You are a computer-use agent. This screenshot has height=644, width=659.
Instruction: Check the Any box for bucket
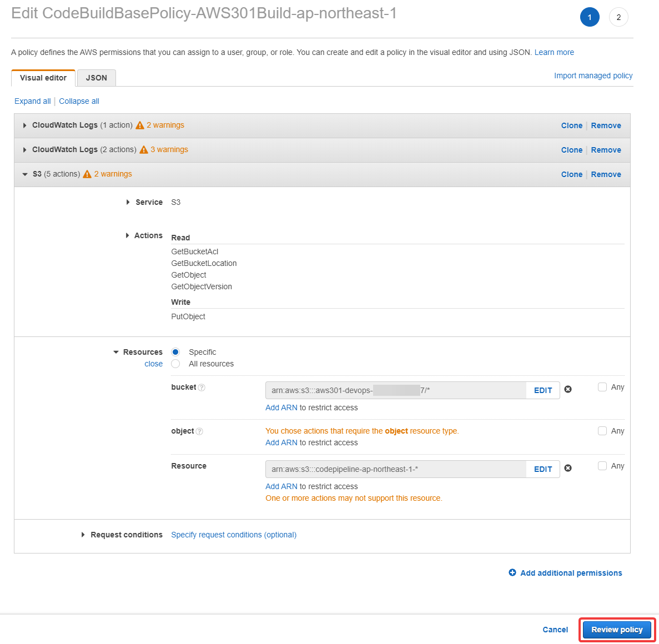click(602, 387)
